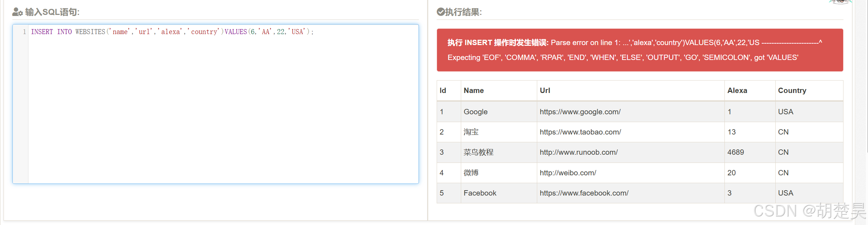Click the Google name cell
Image resolution: width=868 pixels, height=225 pixels.
click(499, 112)
